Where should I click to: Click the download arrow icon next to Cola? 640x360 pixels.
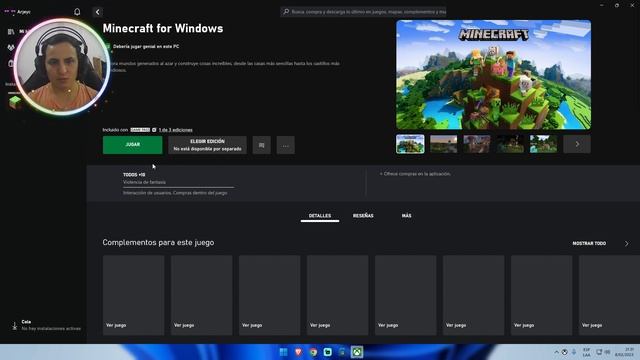[x=15, y=326]
